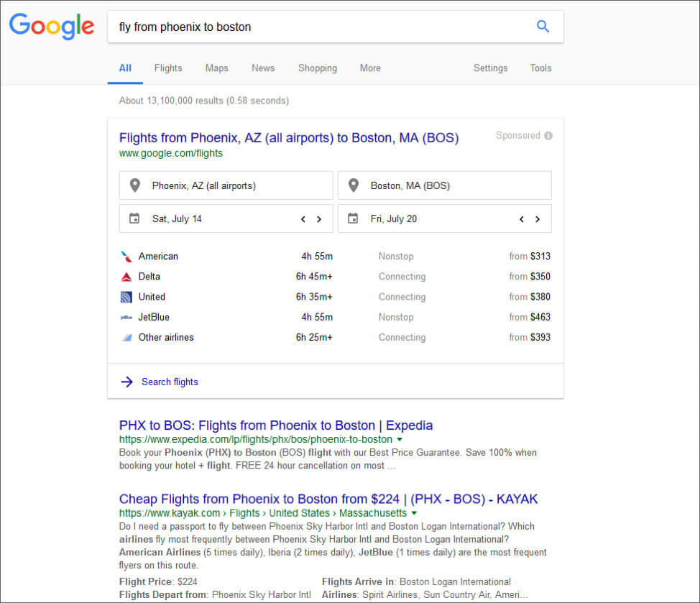Screen dimensions: 700x603
Task: Open the More search menu
Action: [x=371, y=68]
